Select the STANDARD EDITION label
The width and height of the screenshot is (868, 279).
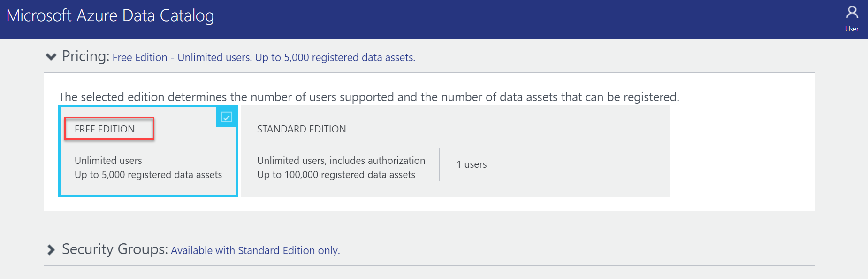(301, 129)
